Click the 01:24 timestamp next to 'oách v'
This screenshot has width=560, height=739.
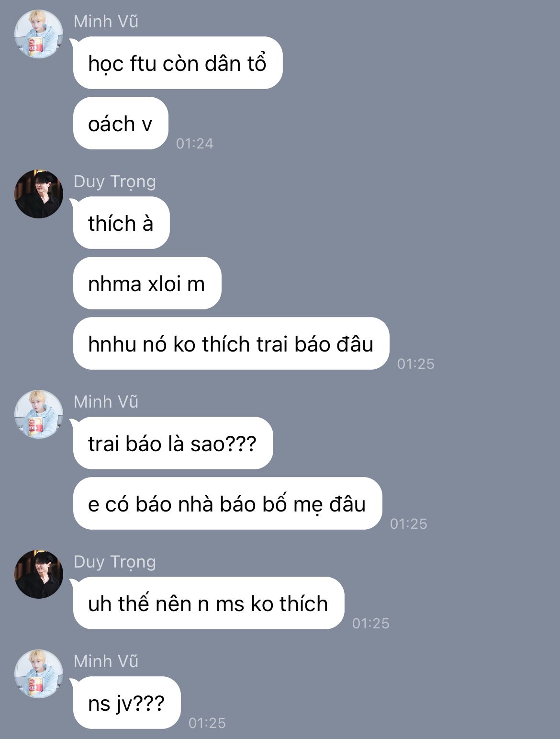click(194, 143)
